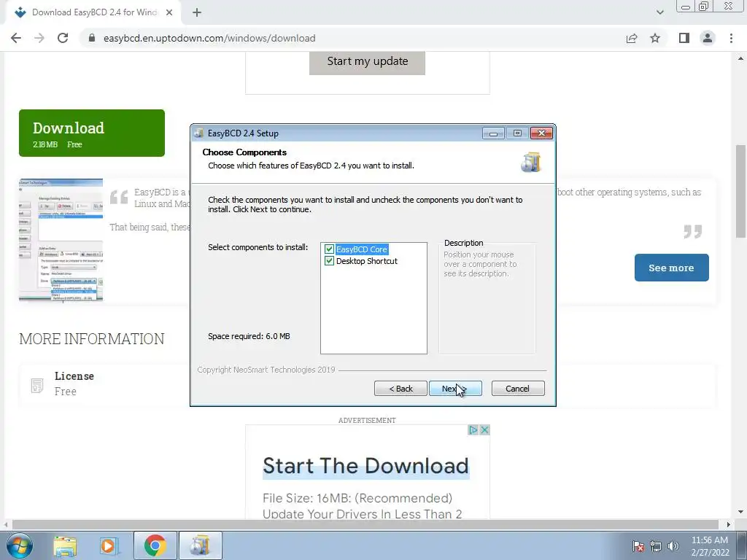Open network status tray icon
This screenshot has height=560, width=747.
click(656, 546)
